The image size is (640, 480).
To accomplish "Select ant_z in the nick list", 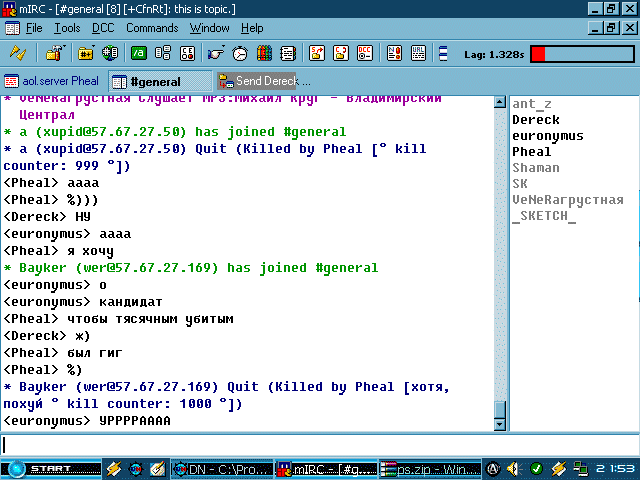I will tap(532, 104).
